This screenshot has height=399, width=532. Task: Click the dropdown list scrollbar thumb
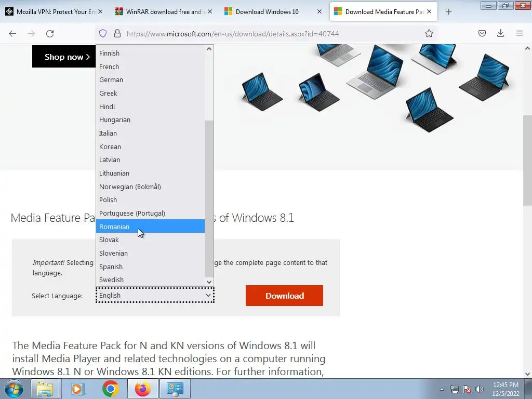tap(209, 198)
